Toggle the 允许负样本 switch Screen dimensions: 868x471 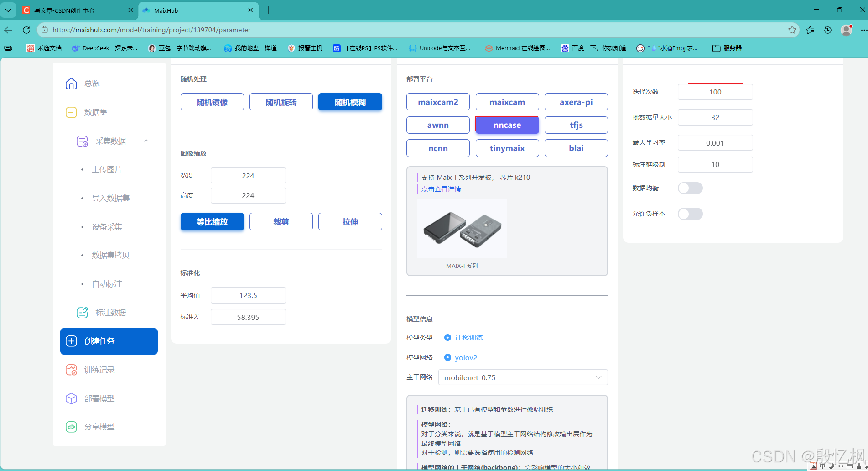tap(690, 214)
